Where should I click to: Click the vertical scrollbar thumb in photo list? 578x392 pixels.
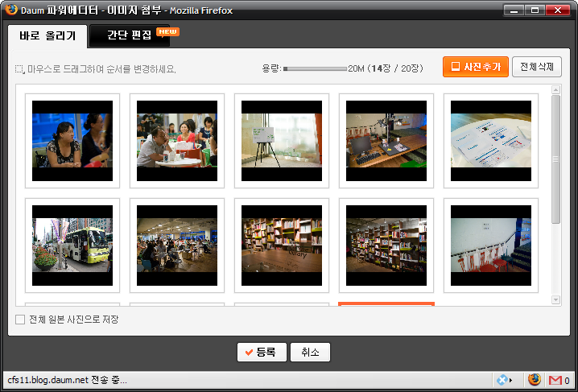click(556, 159)
